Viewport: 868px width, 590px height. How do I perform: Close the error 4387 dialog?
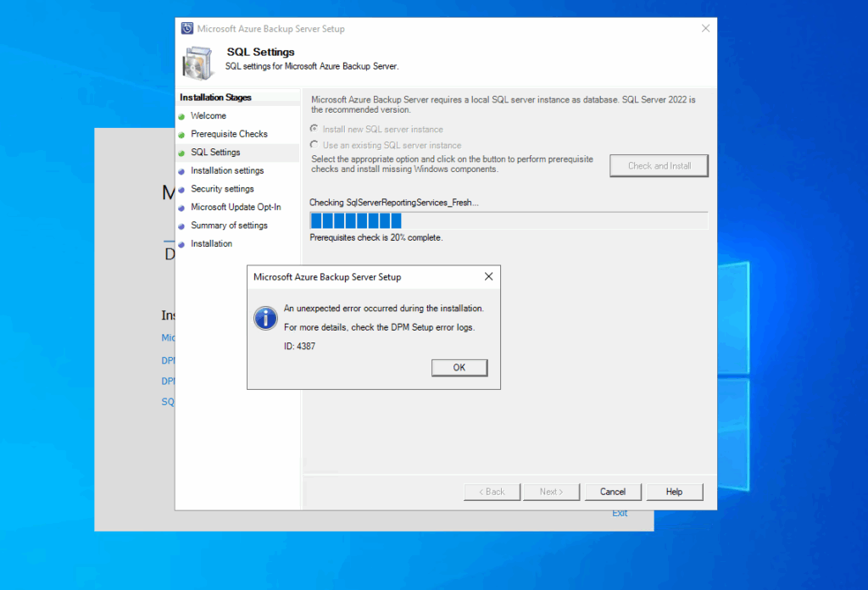[488, 276]
